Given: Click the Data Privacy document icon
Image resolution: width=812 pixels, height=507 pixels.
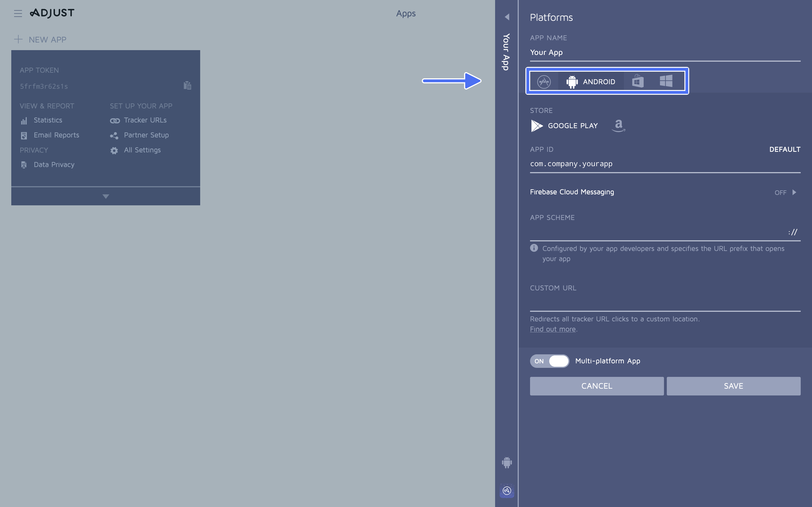Looking at the screenshot, I should pos(23,164).
